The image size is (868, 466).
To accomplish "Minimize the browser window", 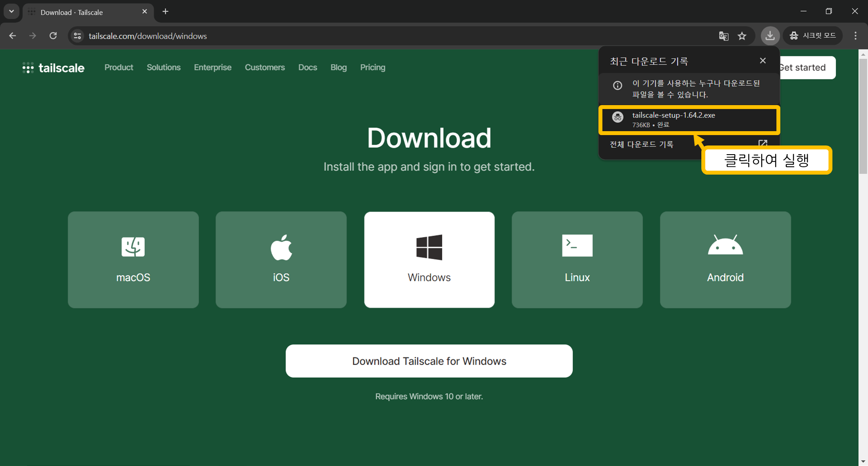I will click(x=803, y=11).
